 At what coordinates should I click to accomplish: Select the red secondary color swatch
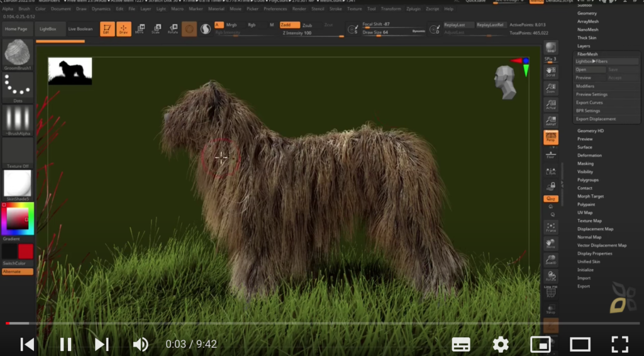click(25, 252)
